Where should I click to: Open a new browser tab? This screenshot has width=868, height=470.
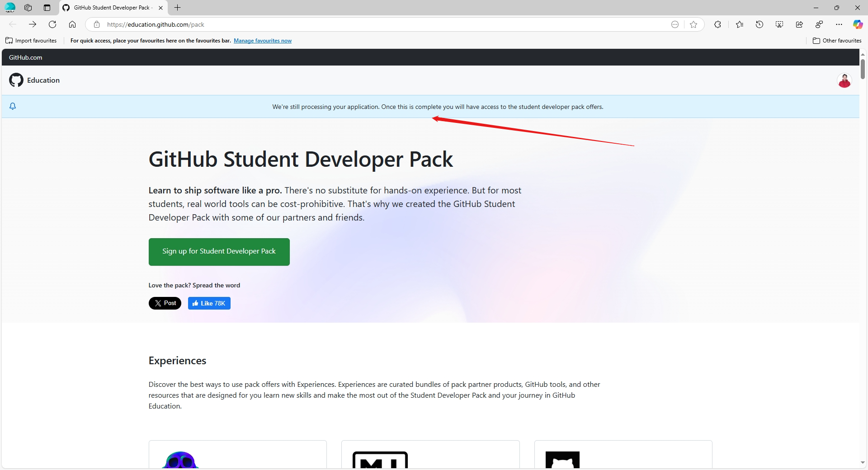177,8
